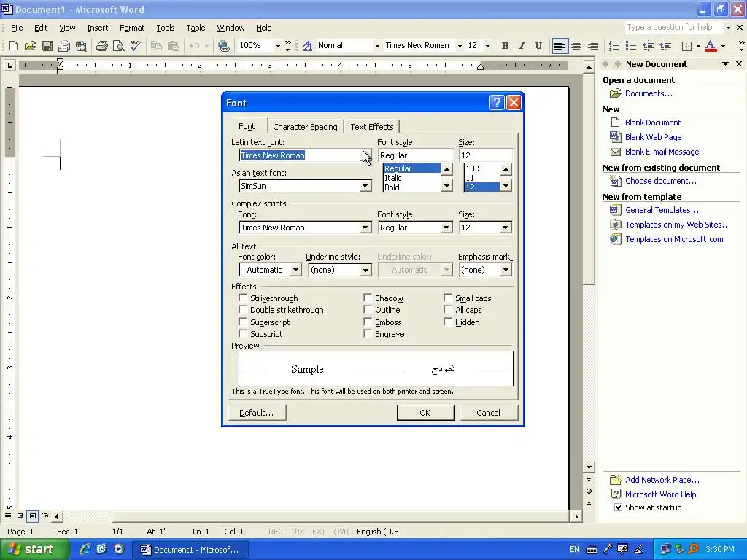
Task: Click the ruler tab-stop selector button
Action: 9,65
